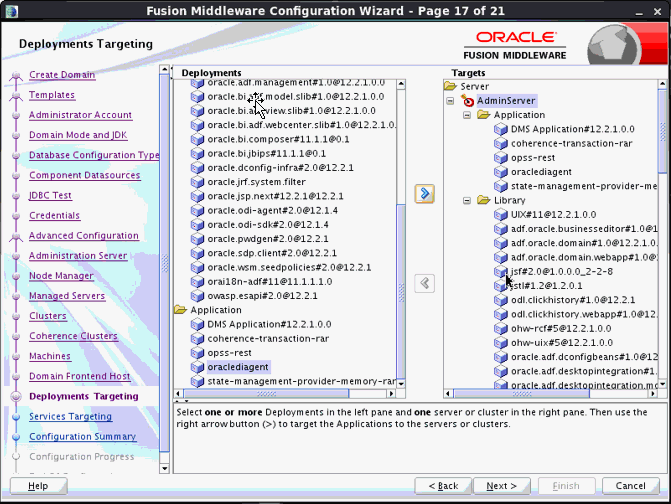This screenshot has width=671, height=504.
Task: Click the Next button
Action: (x=502, y=486)
